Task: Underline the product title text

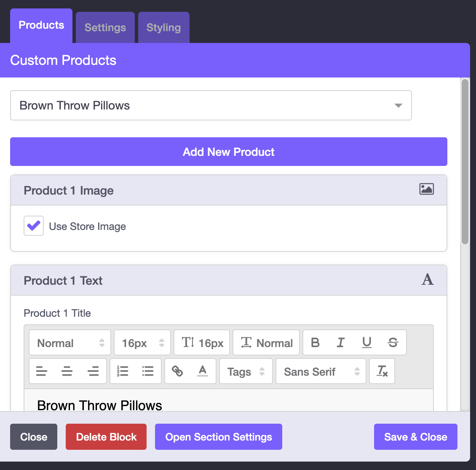Action: coord(367,343)
